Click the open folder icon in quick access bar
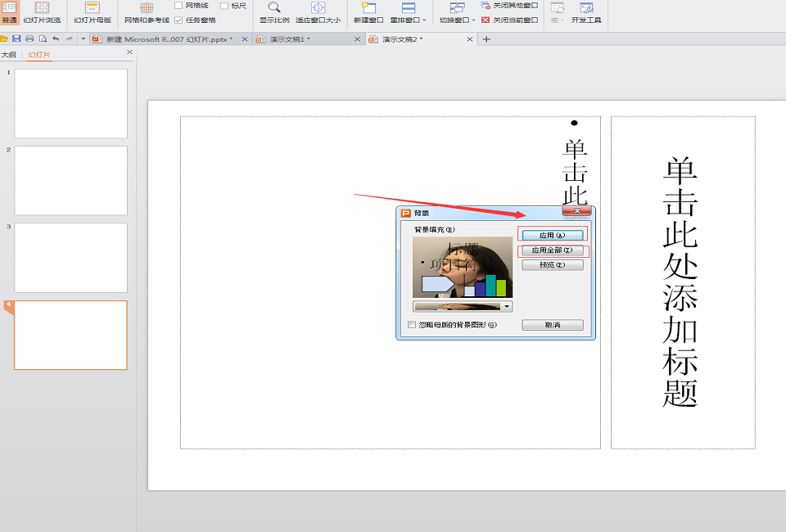786x532 pixels. pos(3,39)
